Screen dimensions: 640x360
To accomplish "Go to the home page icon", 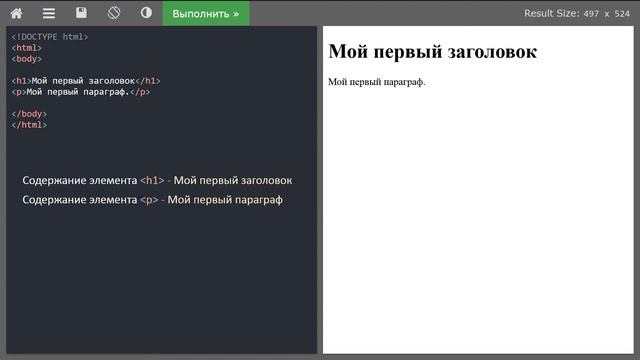I will 16,13.
